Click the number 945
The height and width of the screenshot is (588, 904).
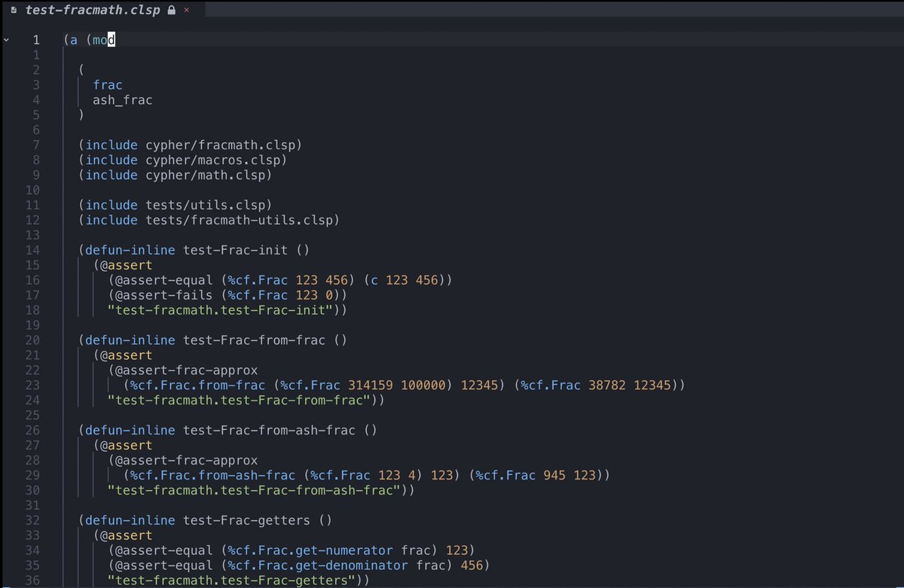554,475
